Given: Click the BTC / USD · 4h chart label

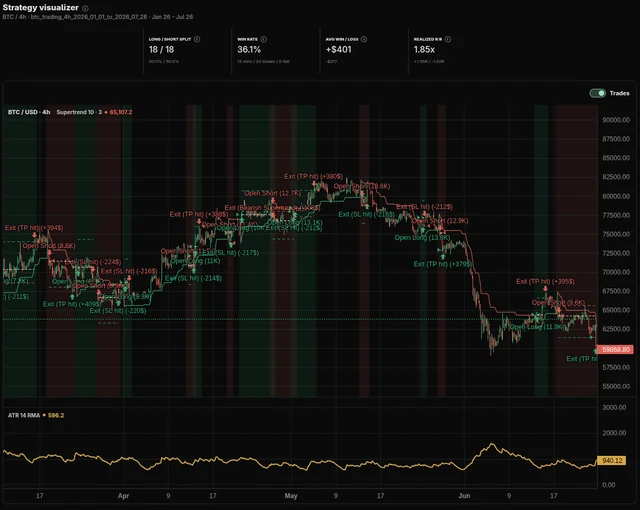Looking at the screenshot, I should (x=29, y=112).
